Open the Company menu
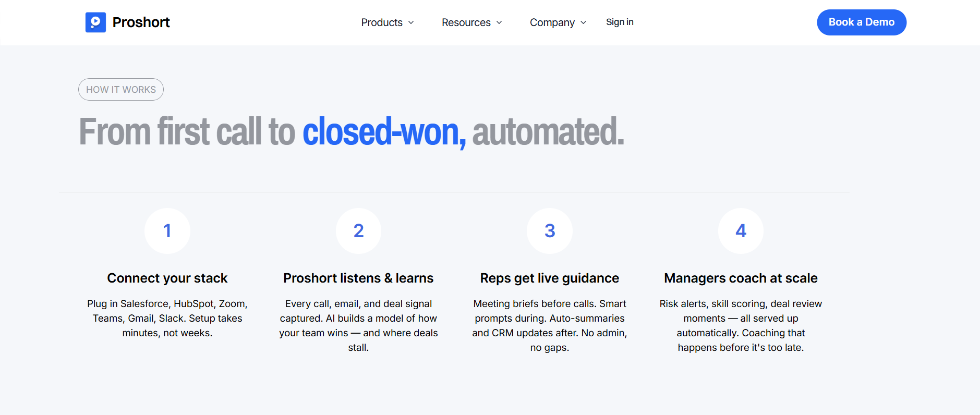This screenshot has width=980, height=415. coord(558,22)
